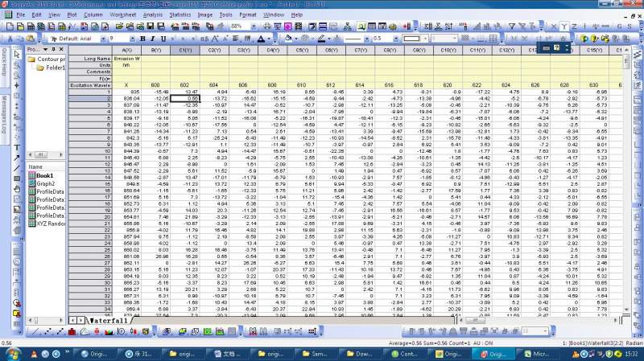Viewport: 644px width, 361px height.
Task: Open the Plot menu
Action: 72,14
